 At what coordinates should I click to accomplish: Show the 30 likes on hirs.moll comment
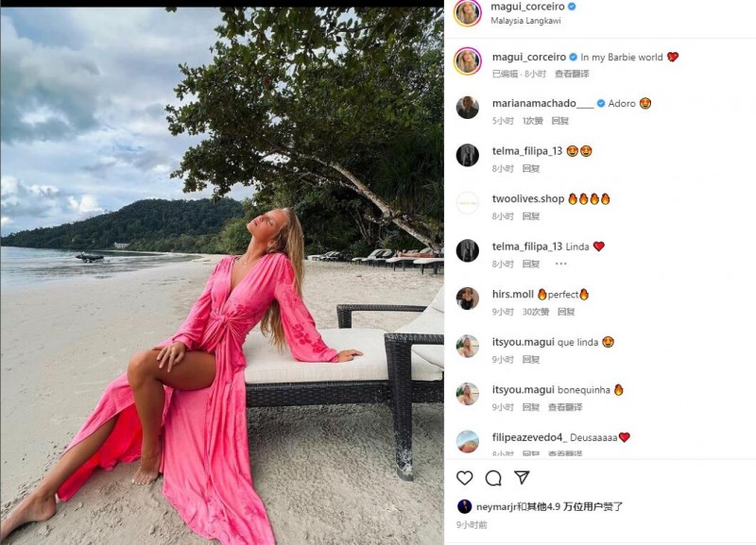[536, 312]
